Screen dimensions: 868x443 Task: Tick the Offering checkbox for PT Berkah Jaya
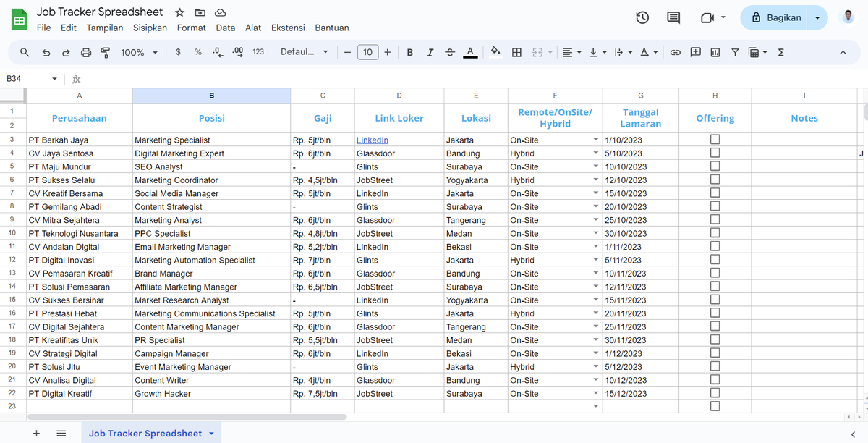click(x=715, y=140)
